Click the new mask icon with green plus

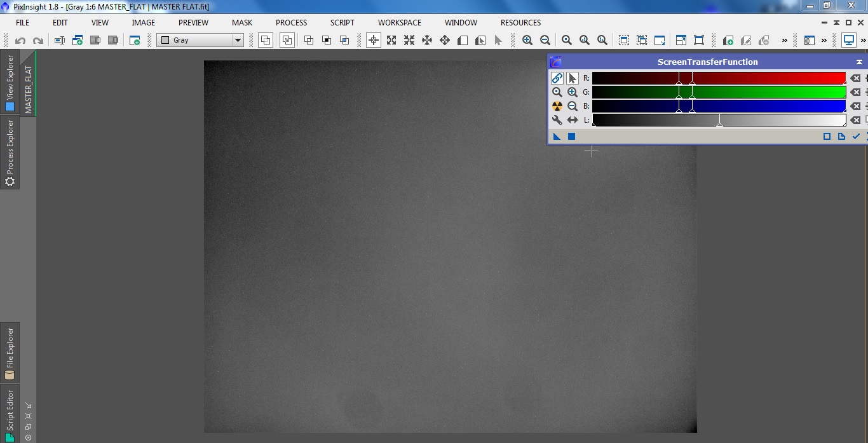[728, 40]
